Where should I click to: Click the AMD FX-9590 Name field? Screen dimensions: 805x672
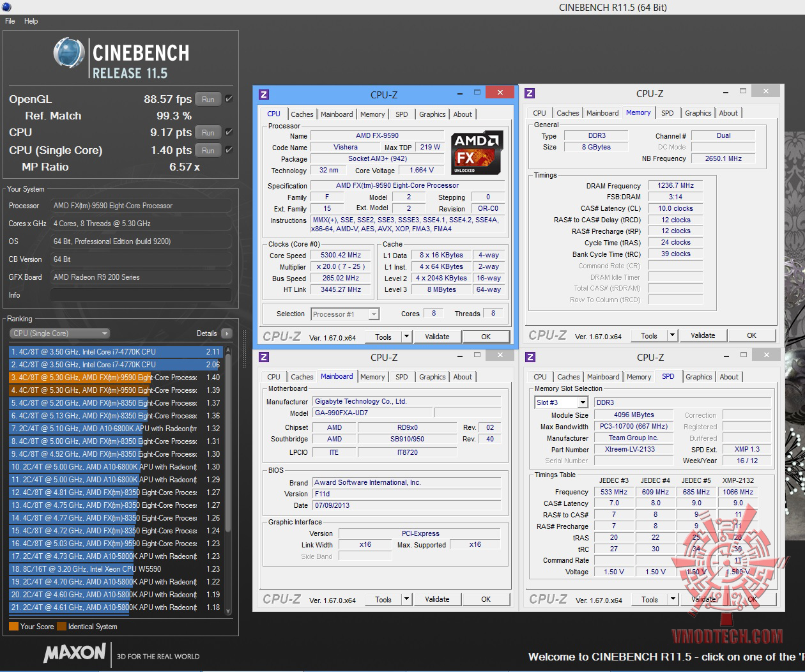click(x=377, y=135)
